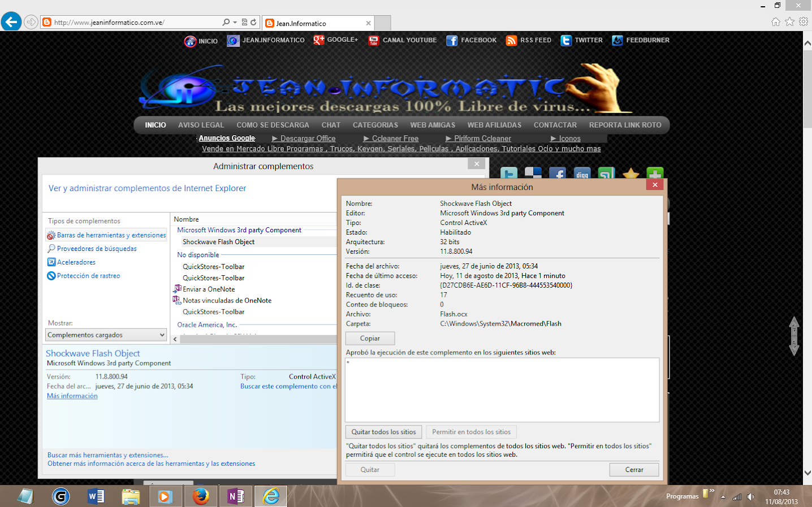Select Barras de herramientas y extensiones type
This screenshot has height=507, width=812.
[106, 235]
